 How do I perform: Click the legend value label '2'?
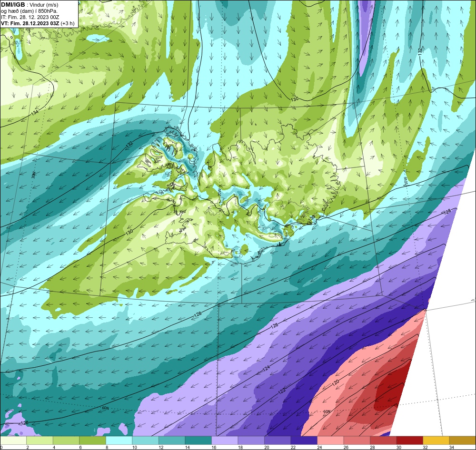point(28,447)
